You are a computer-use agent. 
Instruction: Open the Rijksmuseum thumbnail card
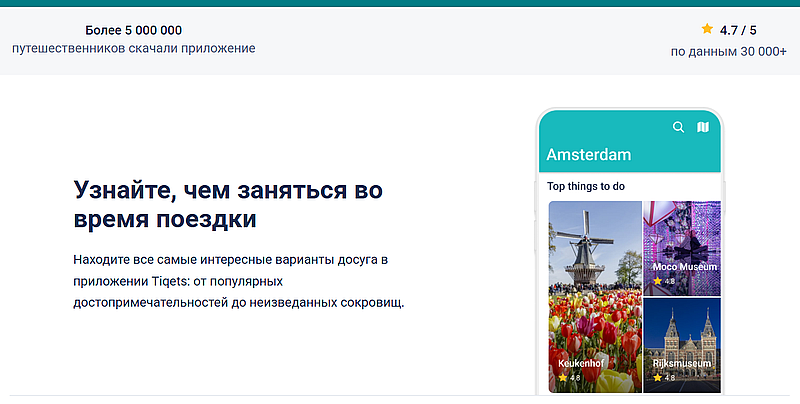point(682,345)
